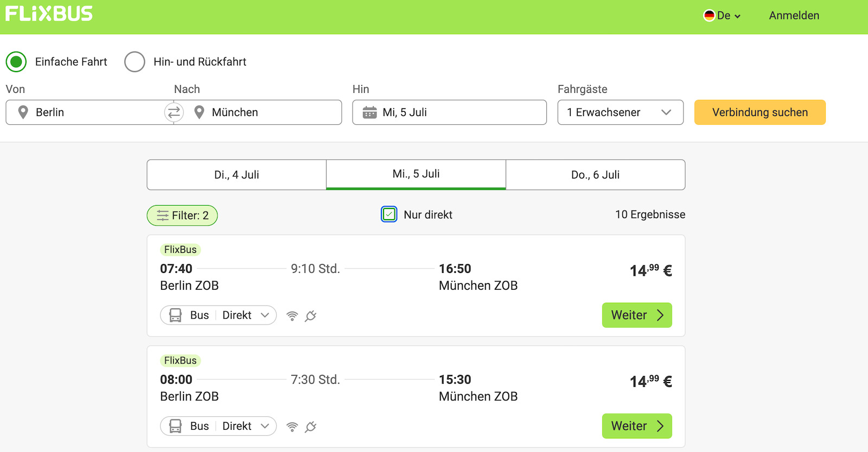Click the WiFi icon on 07:40 trip
This screenshot has width=868, height=452.
pos(292,316)
